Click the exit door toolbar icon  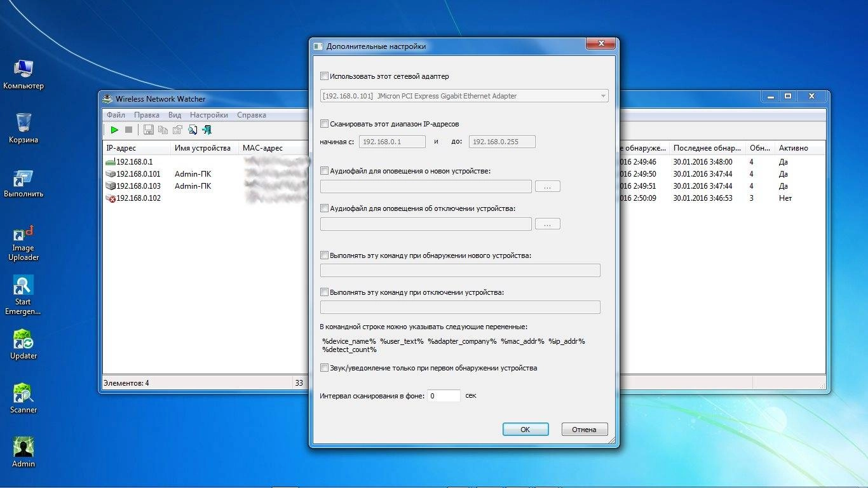pyautogui.click(x=207, y=130)
